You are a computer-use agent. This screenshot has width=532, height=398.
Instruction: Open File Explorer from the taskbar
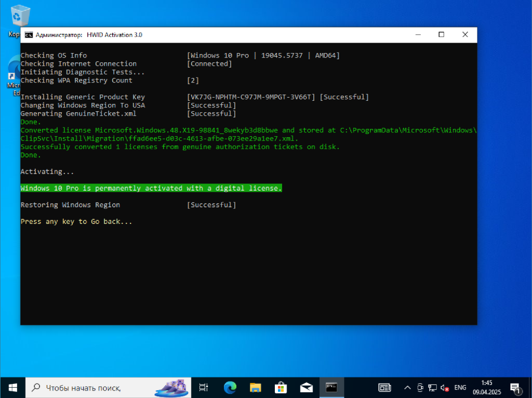(256, 388)
